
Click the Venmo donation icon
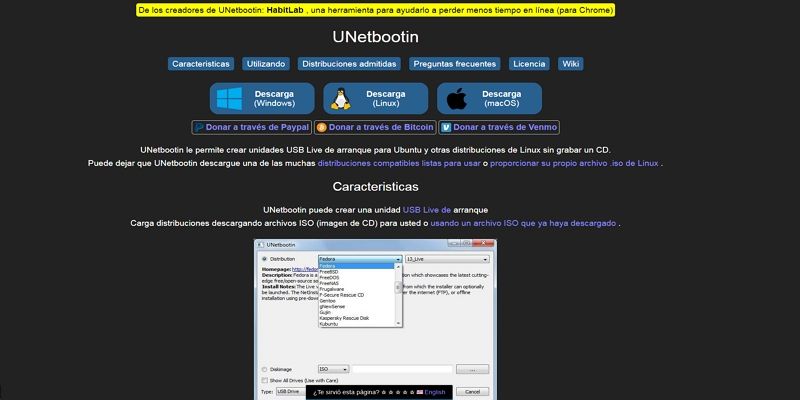[446, 128]
